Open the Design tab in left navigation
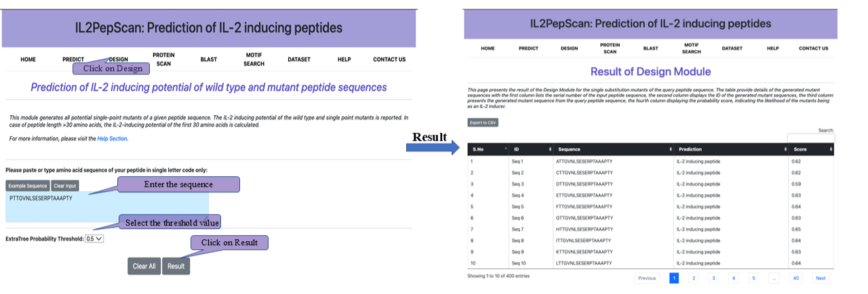The width and height of the screenshot is (868, 294). pos(118,59)
